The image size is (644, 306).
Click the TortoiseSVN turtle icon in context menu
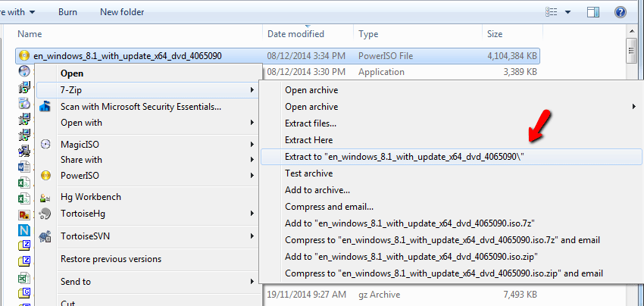[x=45, y=236]
